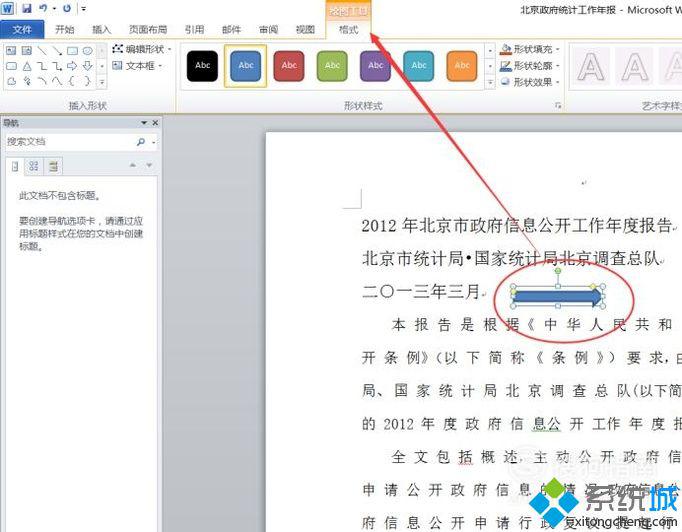Switch to the 插入 (Insert) tab
The width and height of the screenshot is (682, 532).
pyautogui.click(x=101, y=30)
